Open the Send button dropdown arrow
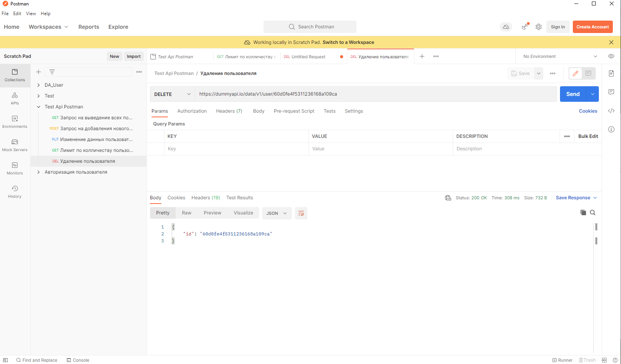 (x=593, y=94)
